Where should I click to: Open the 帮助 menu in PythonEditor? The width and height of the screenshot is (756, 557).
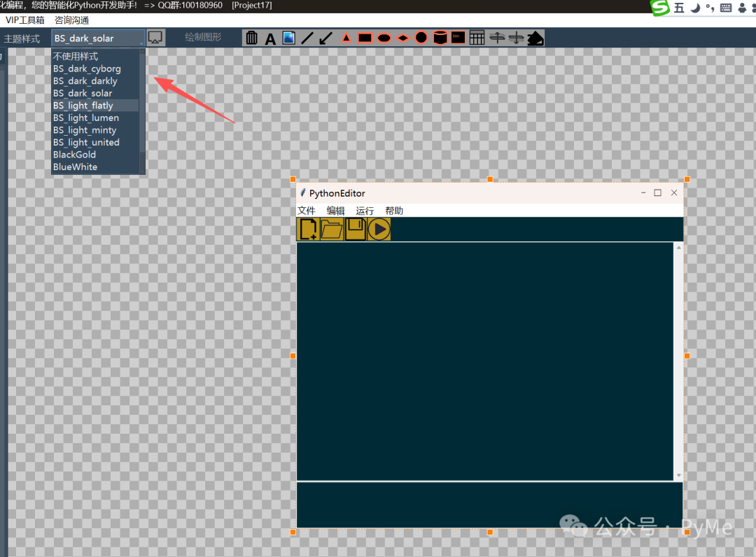pyautogui.click(x=394, y=211)
